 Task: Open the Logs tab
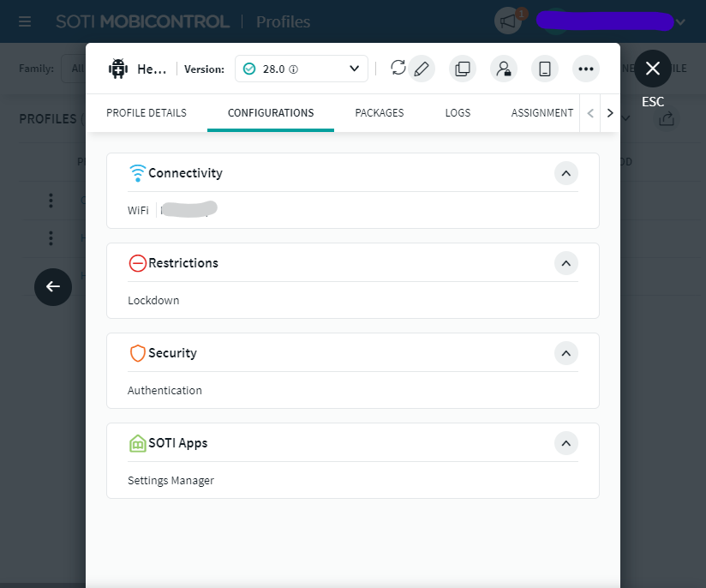(x=458, y=113)
